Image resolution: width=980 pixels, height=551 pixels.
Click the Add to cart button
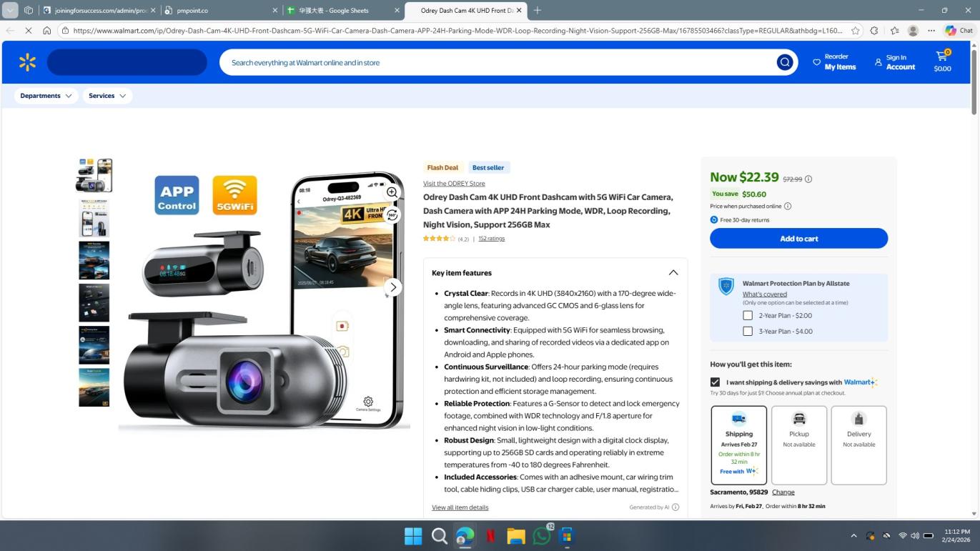[798, 239]
